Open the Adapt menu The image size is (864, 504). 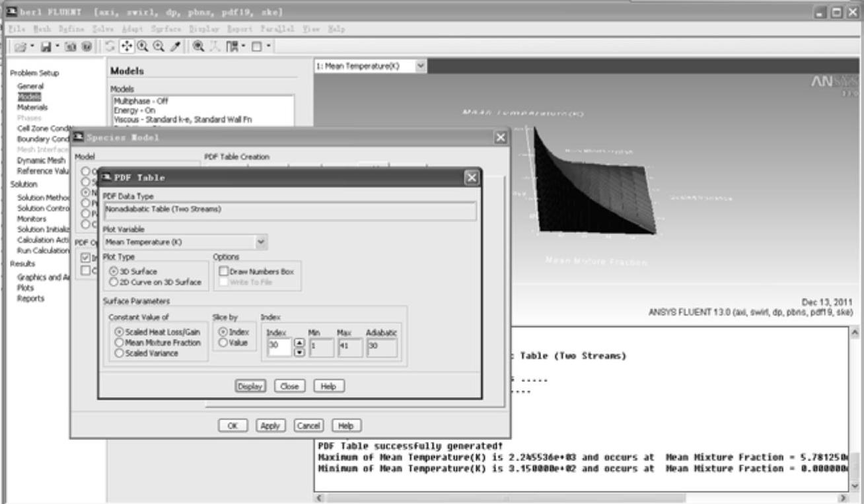coord(133,29)
